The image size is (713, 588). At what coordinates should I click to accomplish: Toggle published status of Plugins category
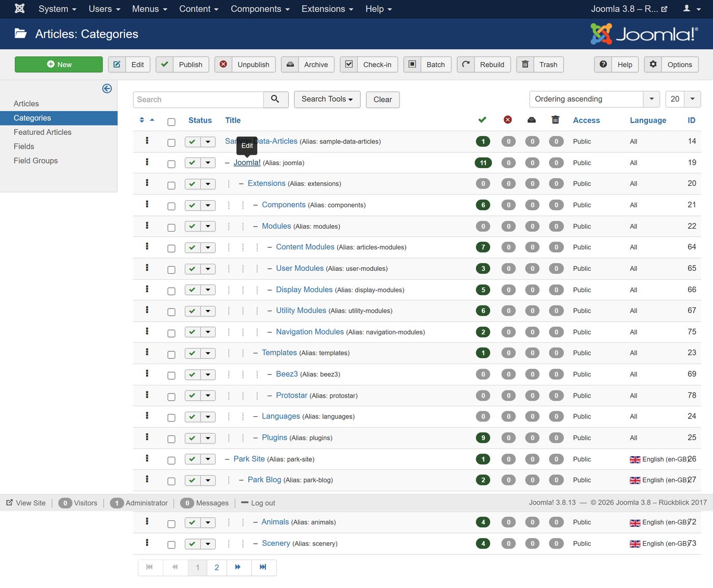tap(193, 438)
